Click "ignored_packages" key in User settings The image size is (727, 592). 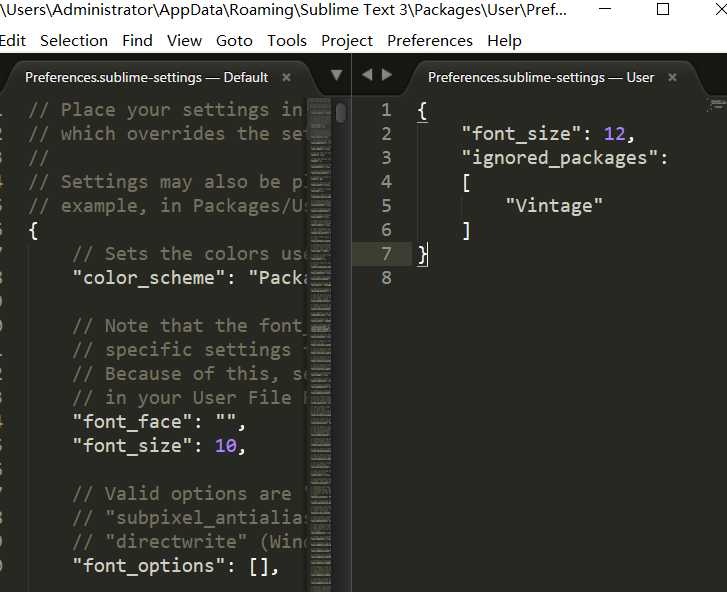point(560,158)
